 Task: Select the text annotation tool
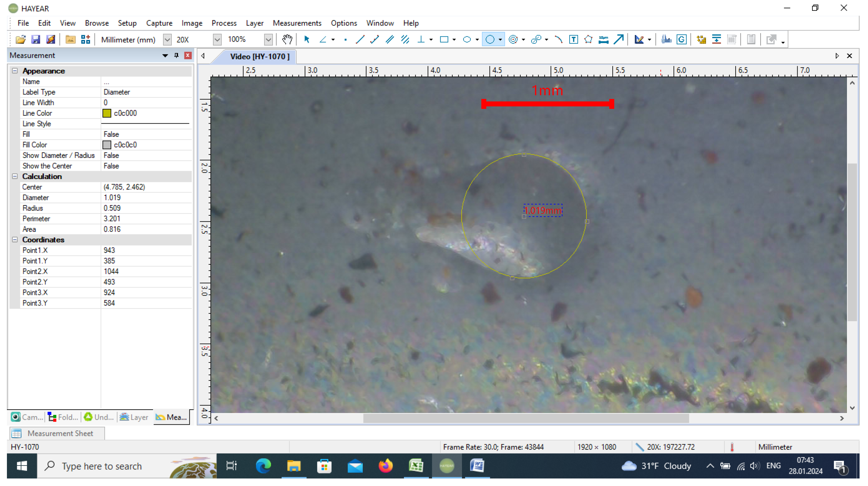pos(573,39)
